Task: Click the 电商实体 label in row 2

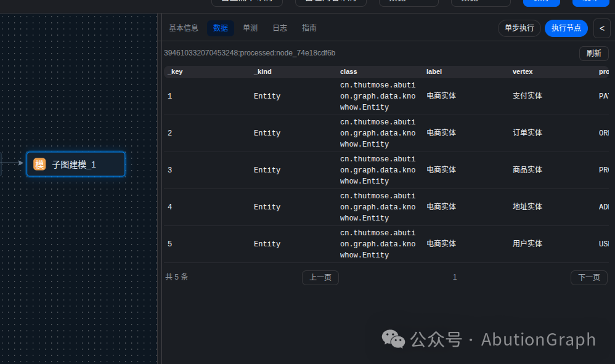Action: pos(441,133)
